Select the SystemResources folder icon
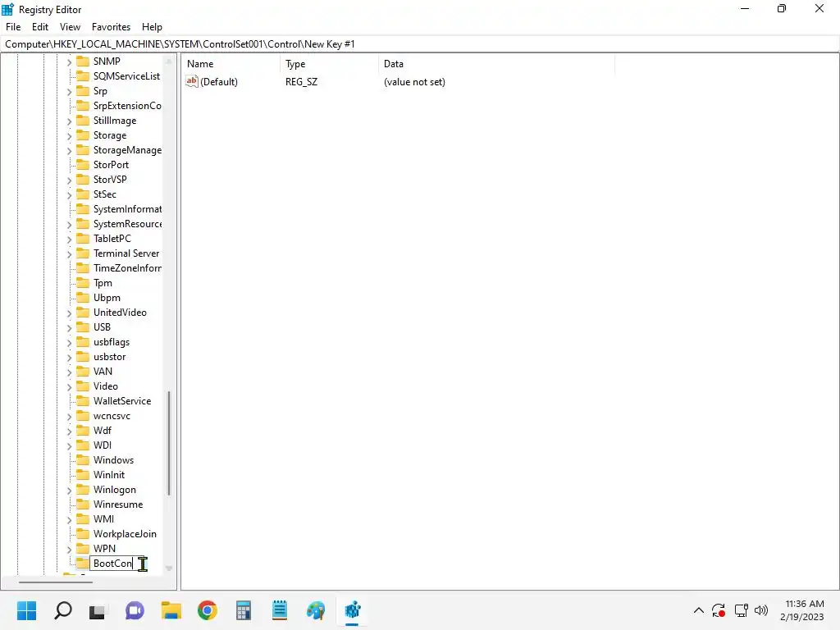The height and width of the screenshot is (630, 840). [x=83, y=223]
